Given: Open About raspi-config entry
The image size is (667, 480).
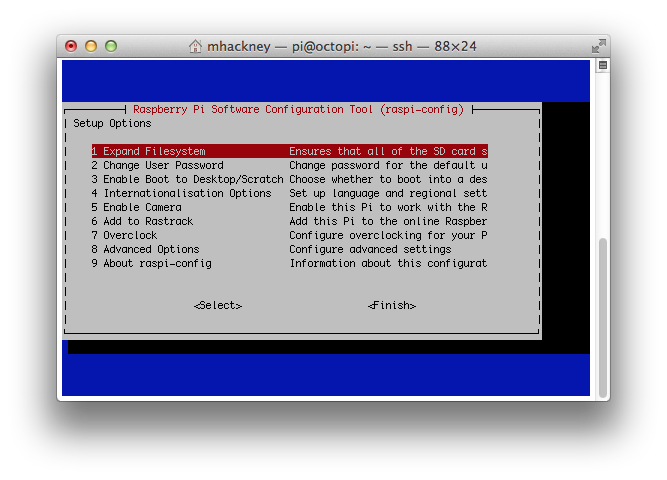Looking at the screenshot, I should point(151,263).
